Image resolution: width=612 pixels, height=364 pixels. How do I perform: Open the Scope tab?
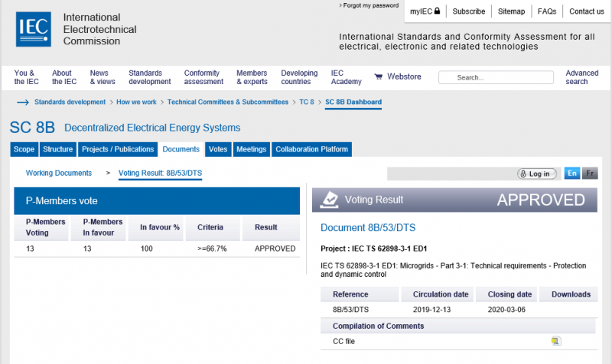24,150
